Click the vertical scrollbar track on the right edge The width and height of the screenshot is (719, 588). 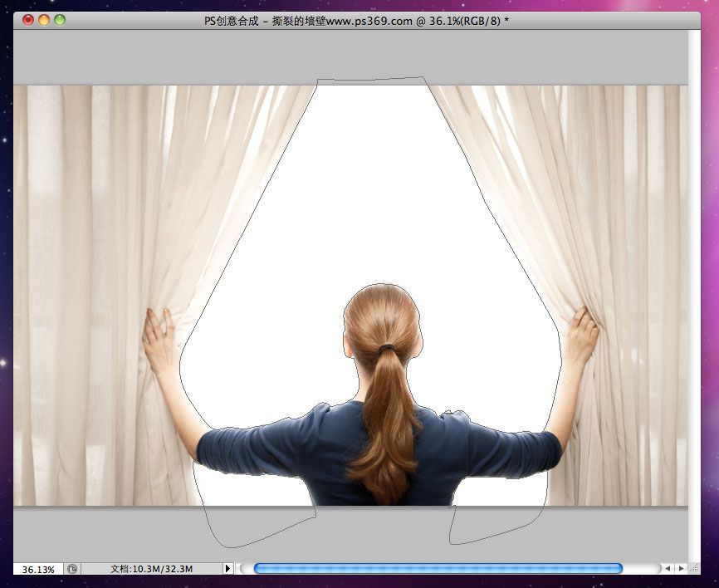[x=694, y=296]
